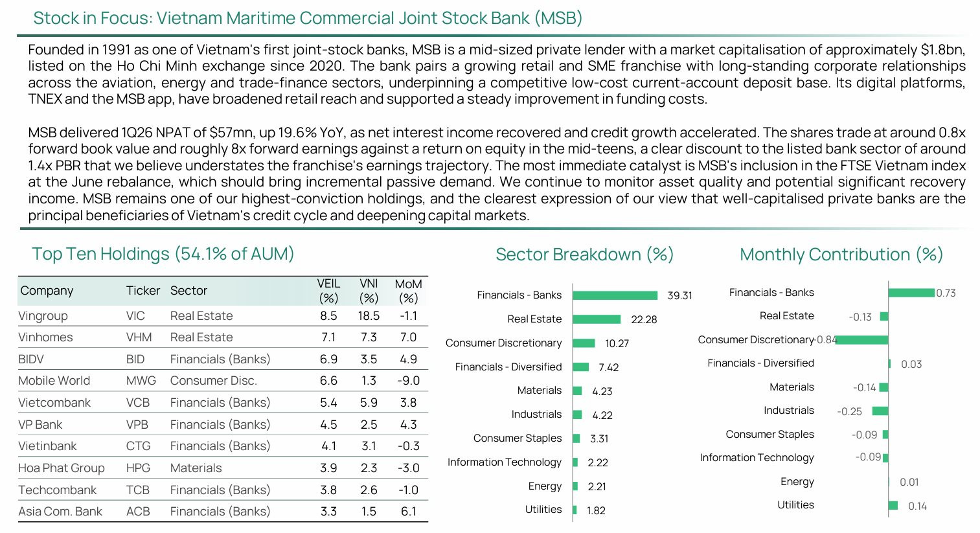The width and height of the screenshot is (980, 533).
Task: Select the Mobile World company row
Action: pyautogui.click(x=223, y=381)
